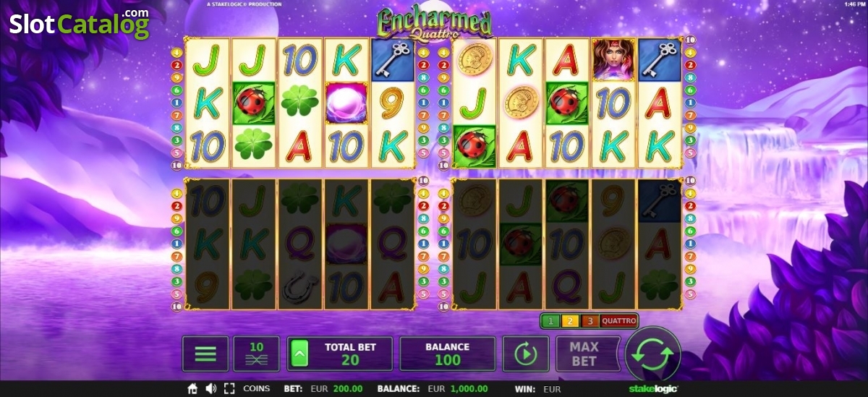868x397 pixels.
Task: Toggle fullscreen mode icon
Action: tap(229, 389)
